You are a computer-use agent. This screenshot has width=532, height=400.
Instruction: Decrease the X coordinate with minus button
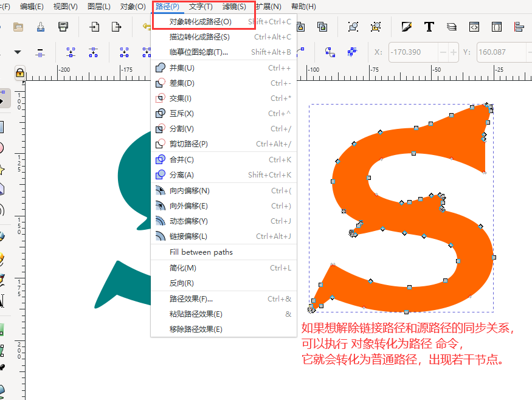[x=443, y=52]
